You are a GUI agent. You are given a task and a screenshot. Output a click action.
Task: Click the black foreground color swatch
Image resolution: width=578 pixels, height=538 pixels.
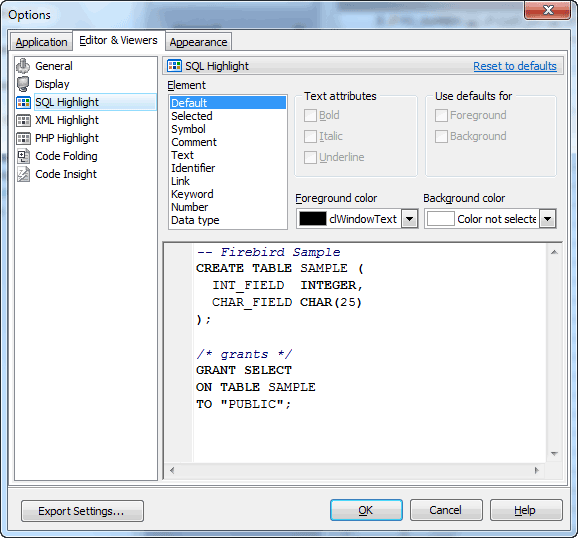tap(313, 219)
